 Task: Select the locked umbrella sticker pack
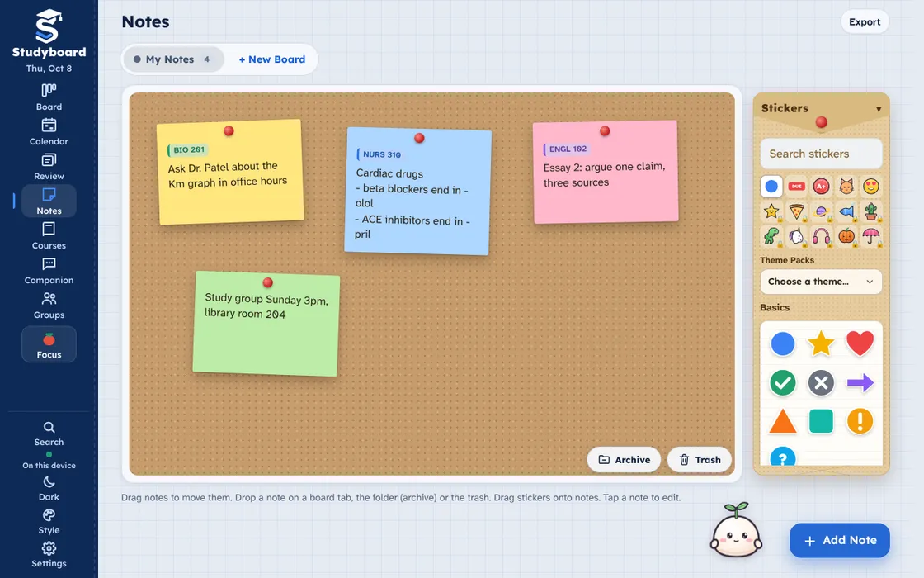click(871, 236)
